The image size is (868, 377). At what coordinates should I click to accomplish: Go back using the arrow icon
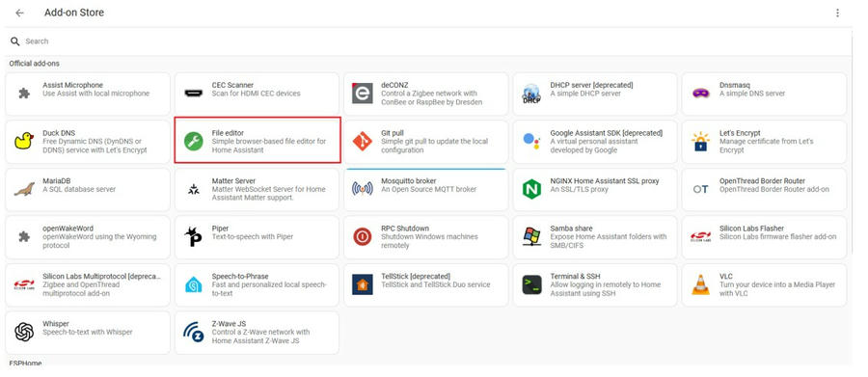pyautogui.click(x=20, y=13)
